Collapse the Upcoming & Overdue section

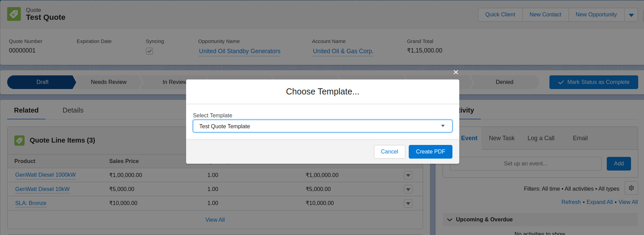click(x=450, y=220)
